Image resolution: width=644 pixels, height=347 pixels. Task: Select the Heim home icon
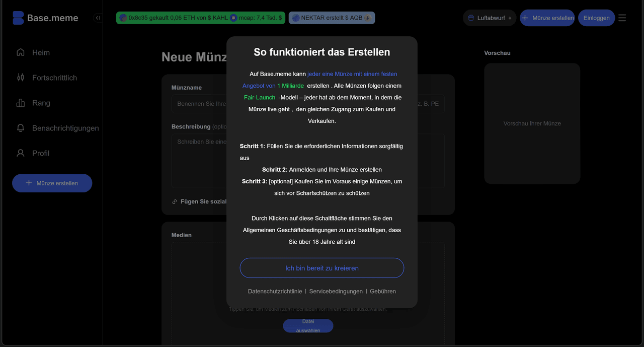click(x=20, y=52)
